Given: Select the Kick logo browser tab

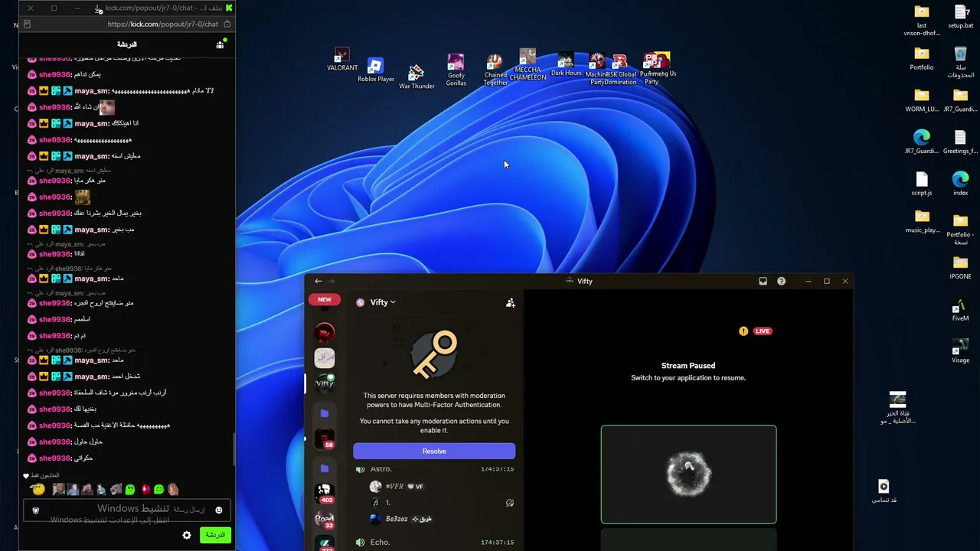Looking at the screenshot, I should click(x=229, y=8).
